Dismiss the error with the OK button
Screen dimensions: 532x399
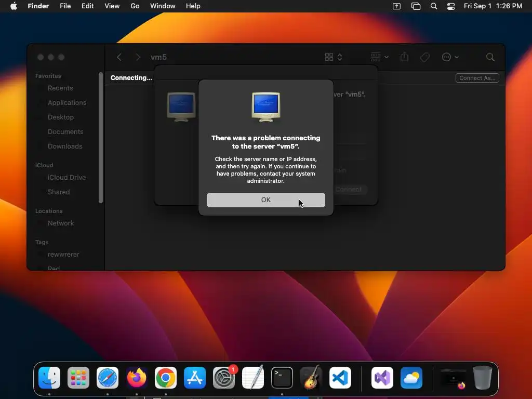coord(265,200)
